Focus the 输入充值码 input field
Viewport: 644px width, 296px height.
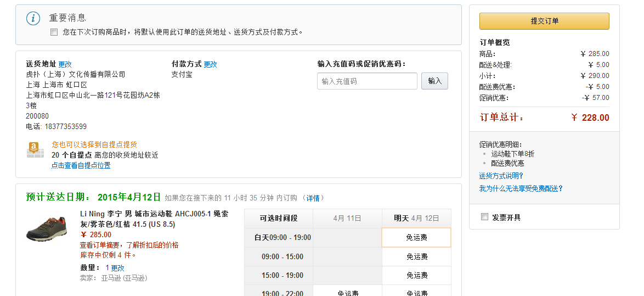point(367,81)
